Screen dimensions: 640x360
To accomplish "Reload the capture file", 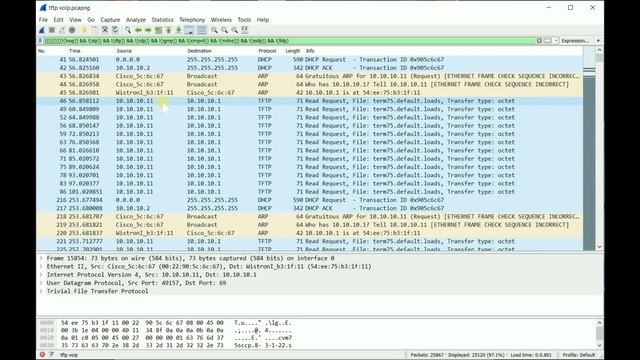I will [x=115, y=30].
